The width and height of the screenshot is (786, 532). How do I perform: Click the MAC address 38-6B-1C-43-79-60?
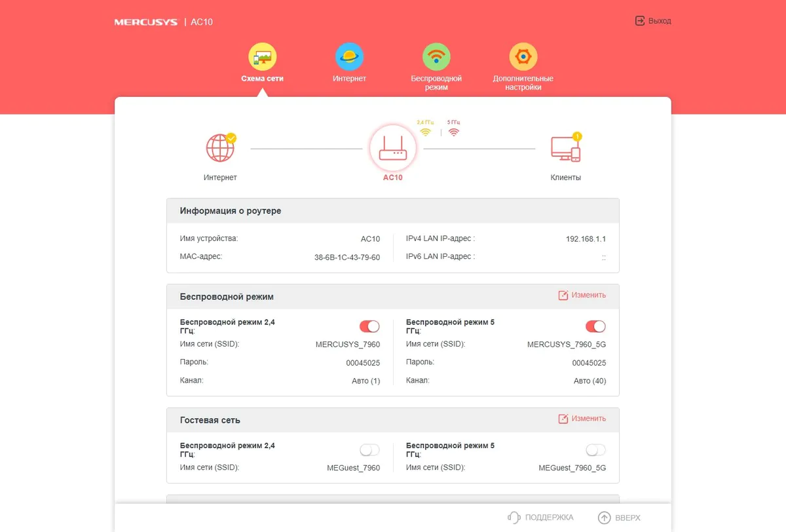click(x=347, y=257)
